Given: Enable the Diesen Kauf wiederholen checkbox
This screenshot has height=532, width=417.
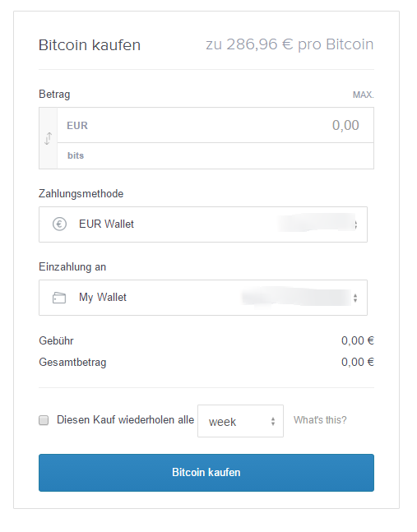Looking at the screenshot, I should 44,420.
